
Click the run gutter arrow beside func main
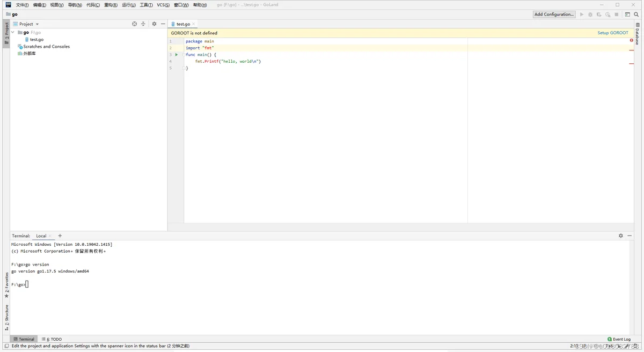tap(177, 55)
